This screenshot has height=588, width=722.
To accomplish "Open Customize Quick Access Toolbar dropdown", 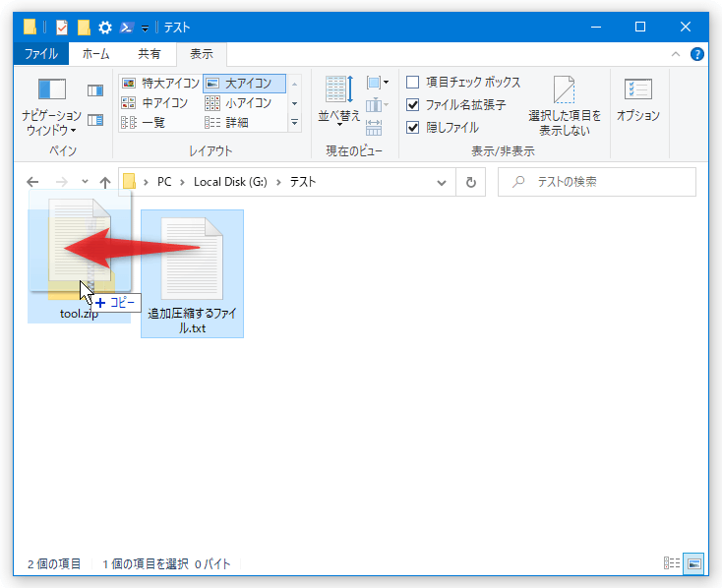I will pyautogui.click(x=145, y=29).
